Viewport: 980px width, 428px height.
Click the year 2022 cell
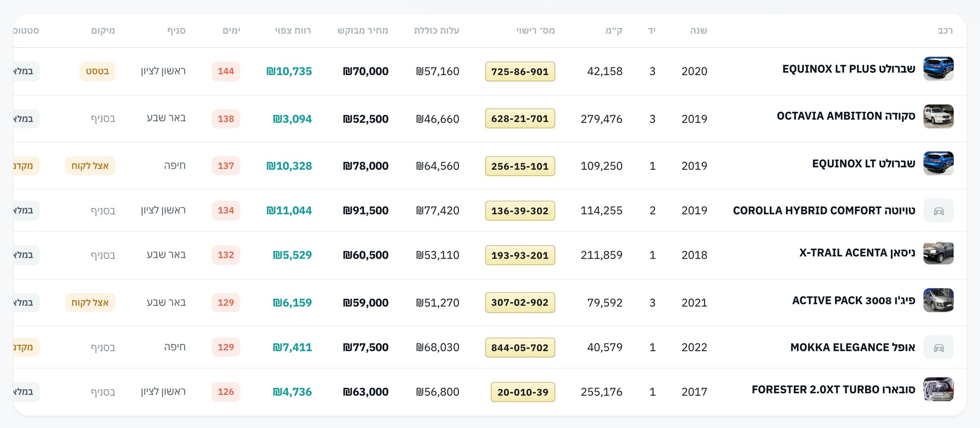695,347
